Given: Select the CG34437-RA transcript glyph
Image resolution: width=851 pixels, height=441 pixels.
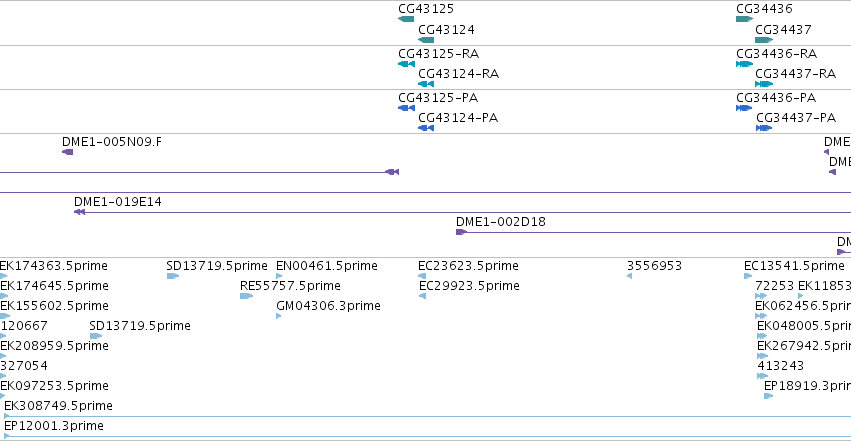Looking at the screenshot, I should tap(764, 84).
